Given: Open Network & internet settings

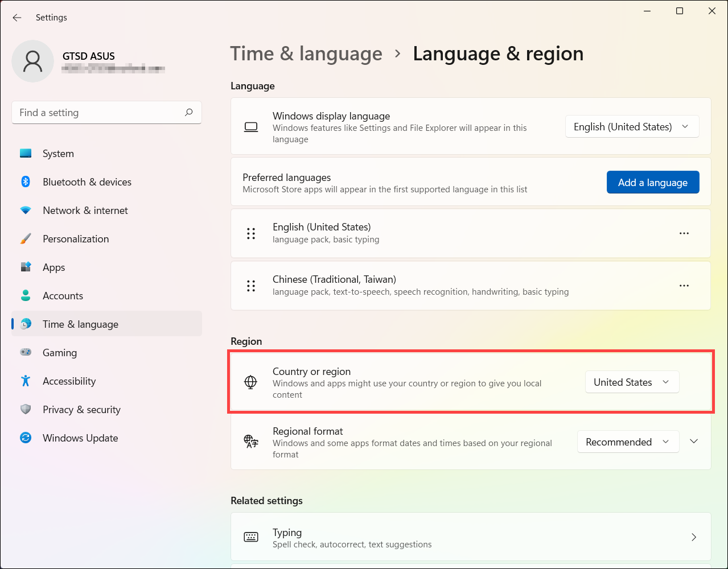Looking at the screenshot, I should pos(106,211).
